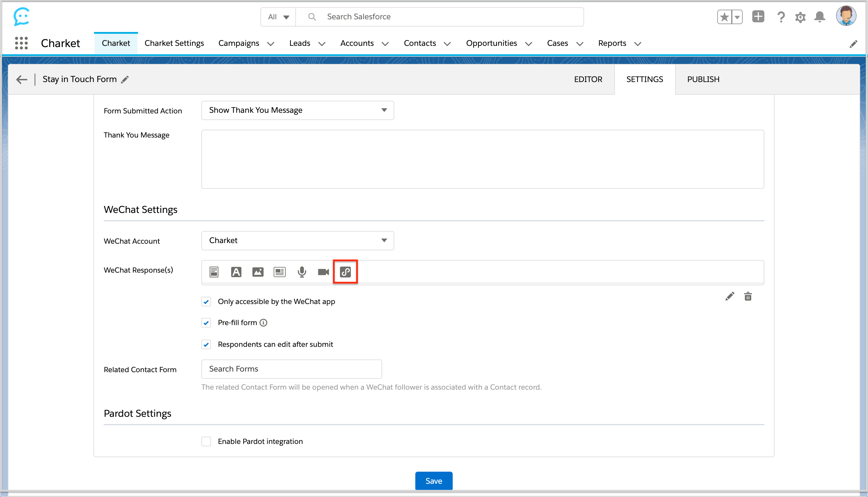The image size is (868, 497).
Task: Expand the Cases menu chevron
Action: click(580, 44)
